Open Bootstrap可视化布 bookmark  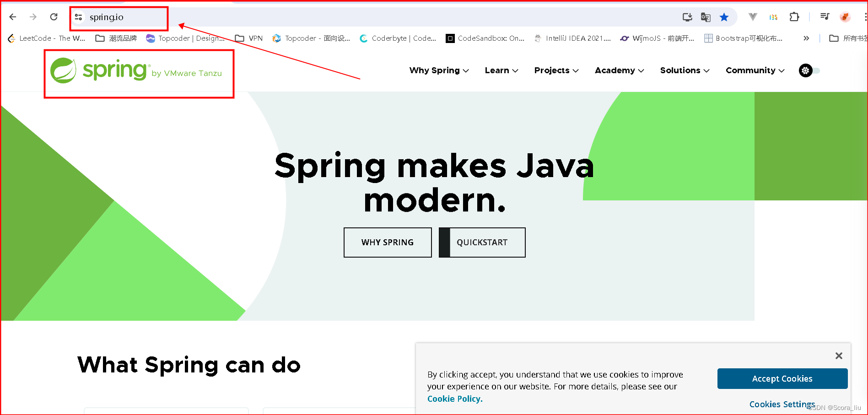click(x=744, y=38)
